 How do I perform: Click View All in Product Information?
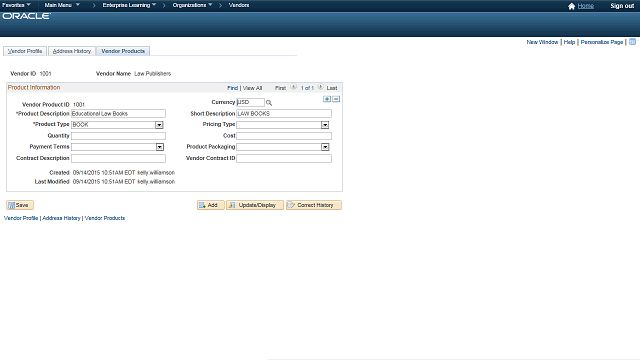252,88
